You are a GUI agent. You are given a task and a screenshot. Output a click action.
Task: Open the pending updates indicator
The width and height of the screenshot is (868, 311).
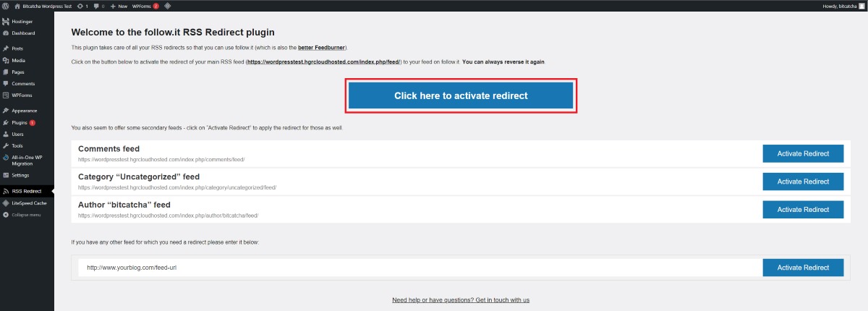pyautogui.click(x=82, y=6)
